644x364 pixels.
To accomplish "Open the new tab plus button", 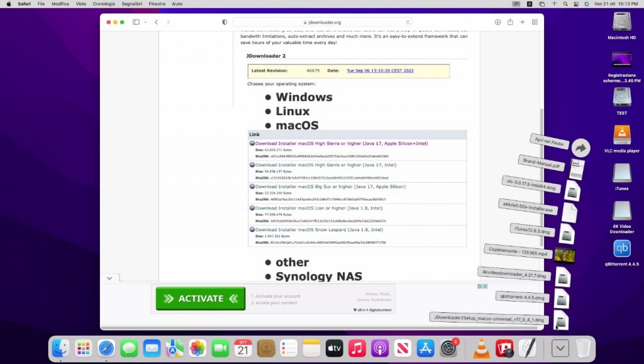I will [x=522, y=22].
